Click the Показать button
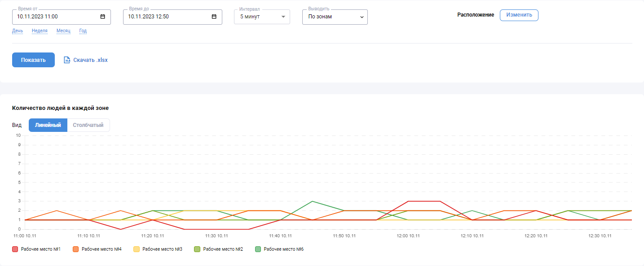This screenshot has width=644, height=266. click(x=33, y=60)
